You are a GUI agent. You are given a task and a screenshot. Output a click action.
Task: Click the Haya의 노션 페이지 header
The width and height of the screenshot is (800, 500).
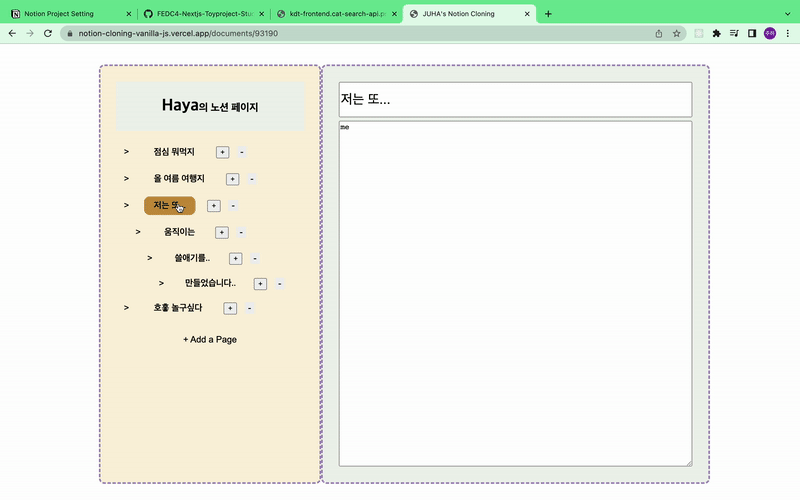pos(210,106)
